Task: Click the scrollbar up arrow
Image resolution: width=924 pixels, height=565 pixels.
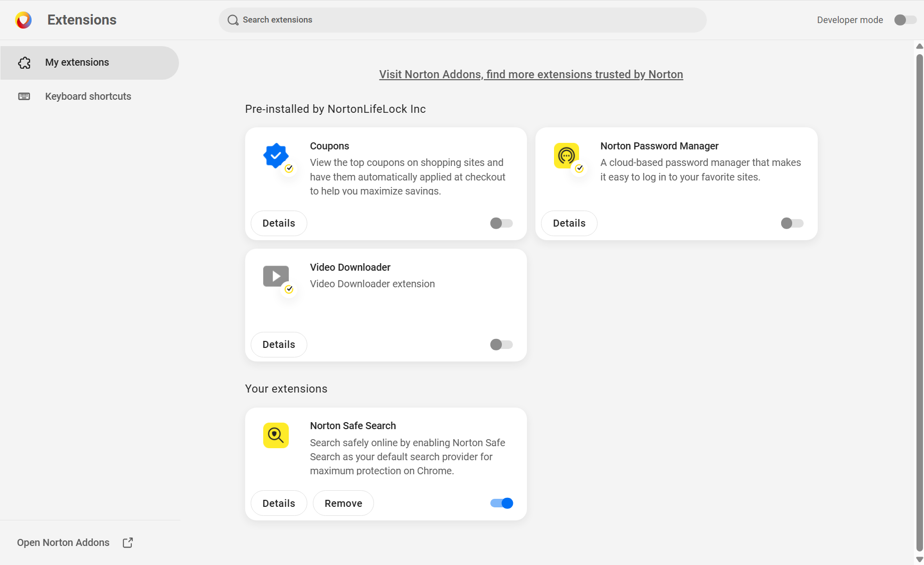Action: [919, 46]
